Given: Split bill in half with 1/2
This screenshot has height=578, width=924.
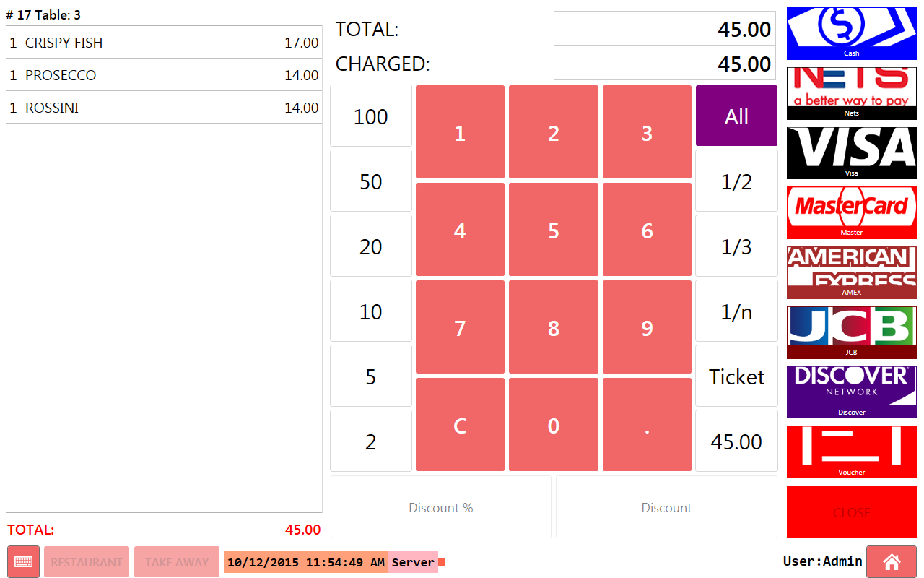Looking at the screenshot, I should pos(736,181).
